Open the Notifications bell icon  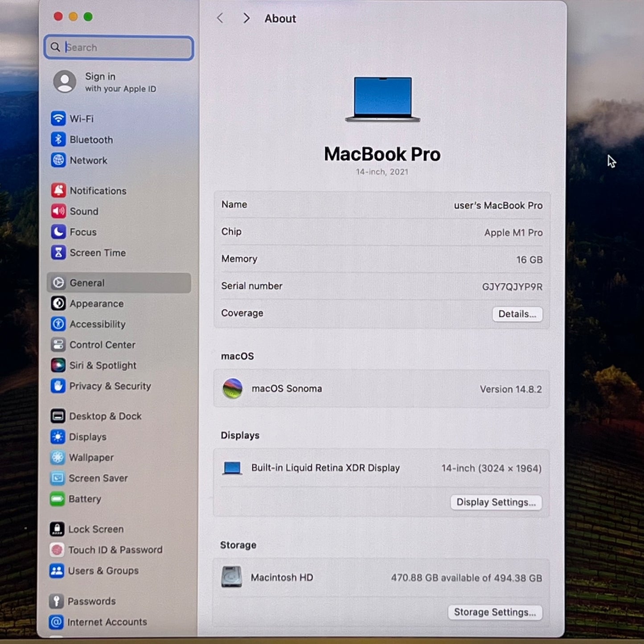click(x=58, y=190)
